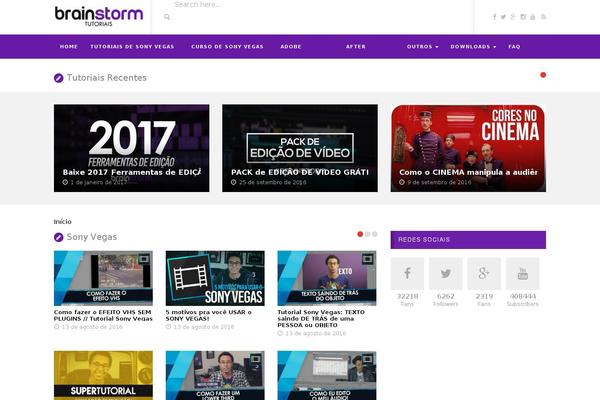Viewport: 600px width, 400px height.
Task: Click the search magnifier icon
Action: tap(167, 17)
